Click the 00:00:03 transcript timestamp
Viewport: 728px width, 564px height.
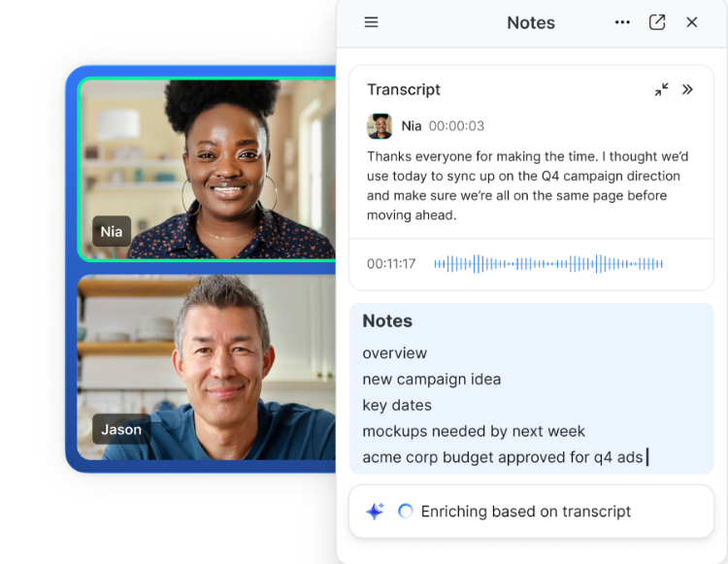456,126
